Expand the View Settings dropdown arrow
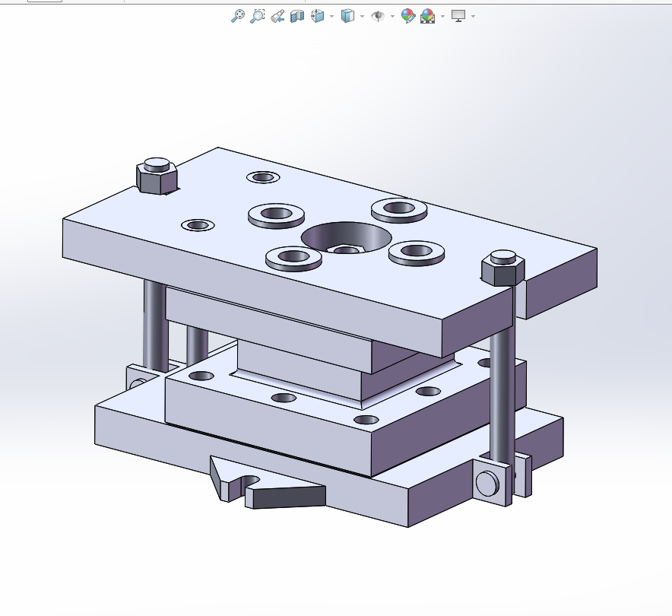 (473, 16)
